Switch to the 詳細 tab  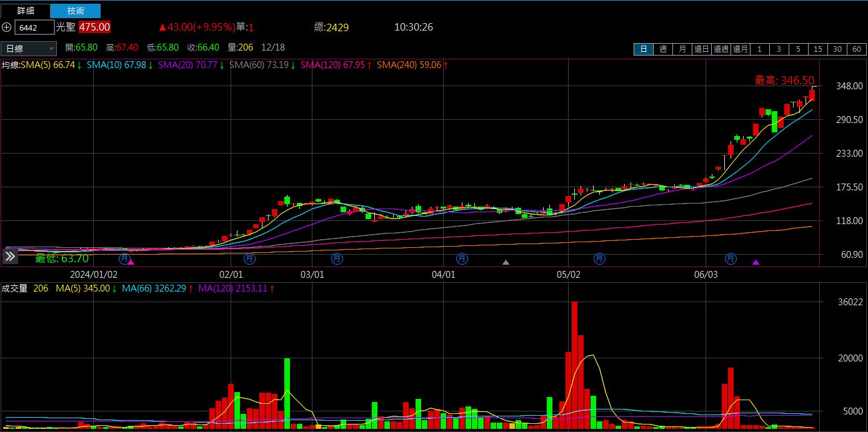pos(26,11)
